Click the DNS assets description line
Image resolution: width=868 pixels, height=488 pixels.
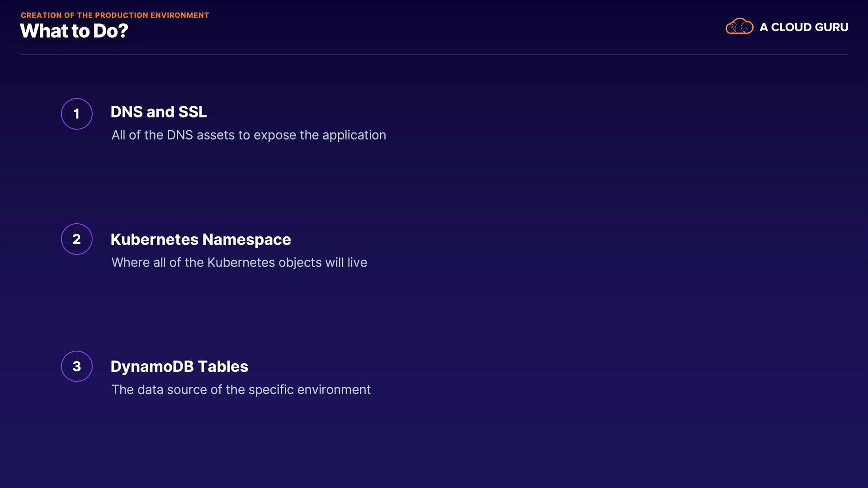coord(249,135)
